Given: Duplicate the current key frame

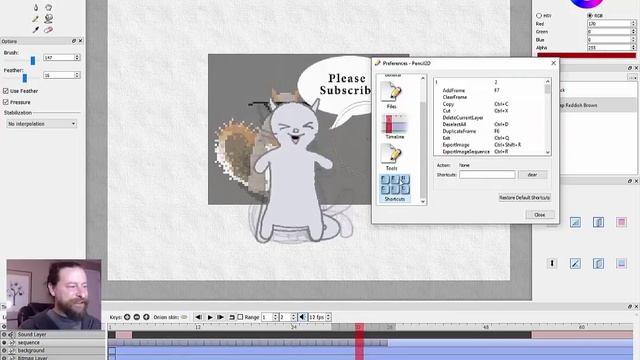Looking at the screenshot, I should pyautogui.click(x=146, y=317).
